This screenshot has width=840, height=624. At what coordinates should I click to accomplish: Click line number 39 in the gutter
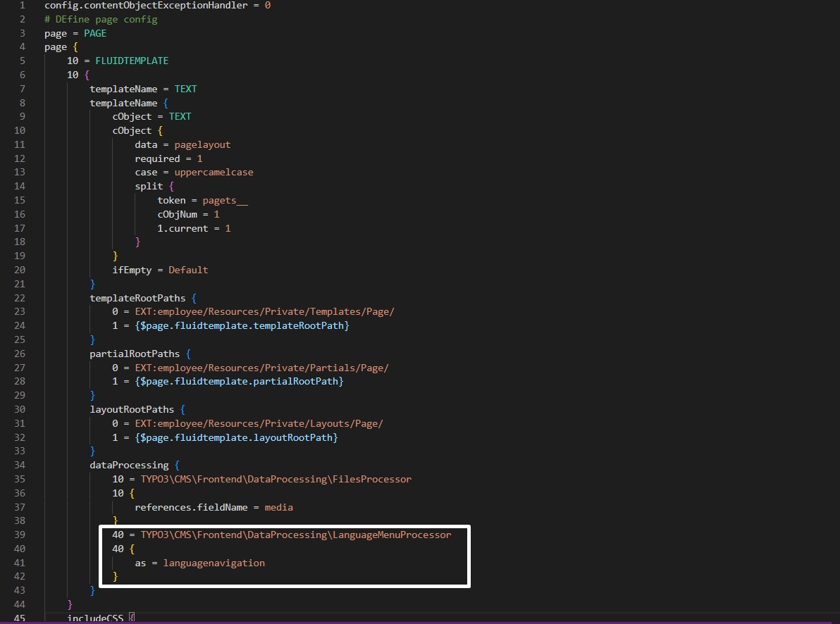[20, 535]
